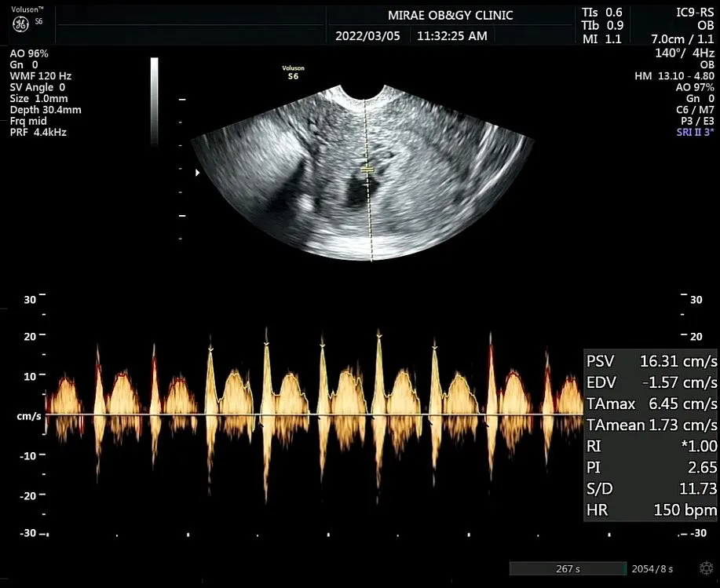This screenshot has height=588, width=720.
Task: Click the Doppler spectrum baseline
Action: (314, 415)
